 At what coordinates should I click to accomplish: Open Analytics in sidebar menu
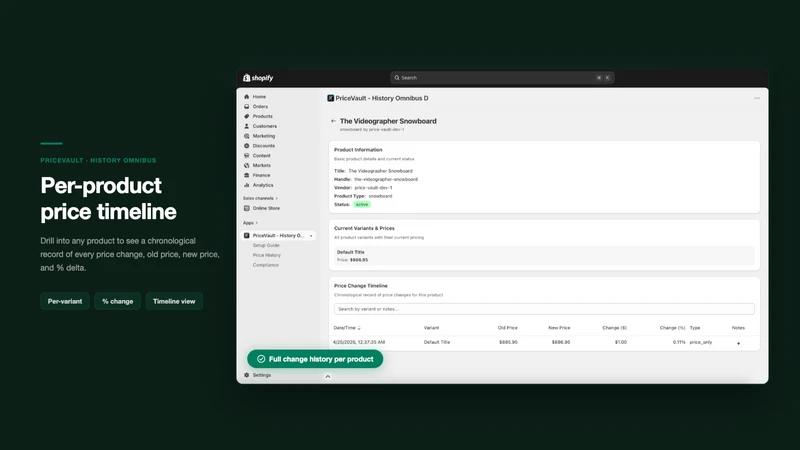(263, 185)
